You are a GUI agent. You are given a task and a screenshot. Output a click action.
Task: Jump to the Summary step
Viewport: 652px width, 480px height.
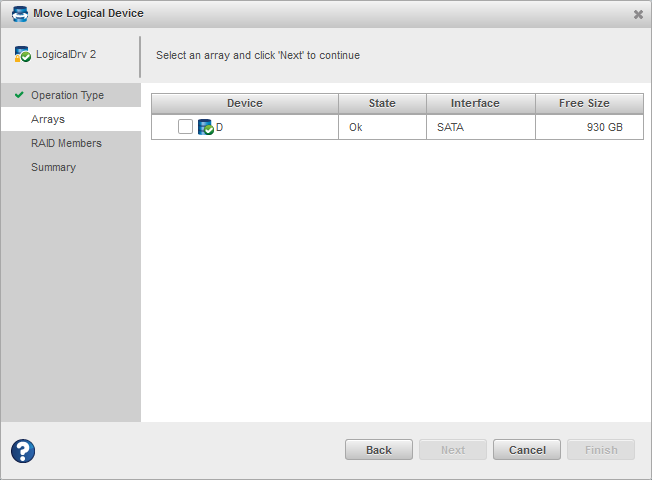coord(53,167)
